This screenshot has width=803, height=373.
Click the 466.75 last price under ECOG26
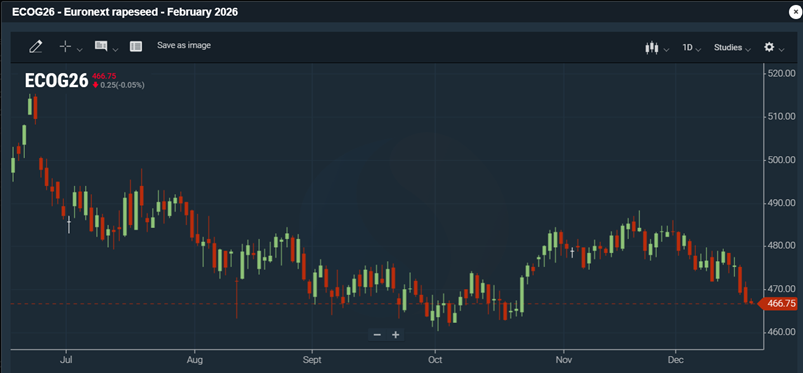coord(104,76)
